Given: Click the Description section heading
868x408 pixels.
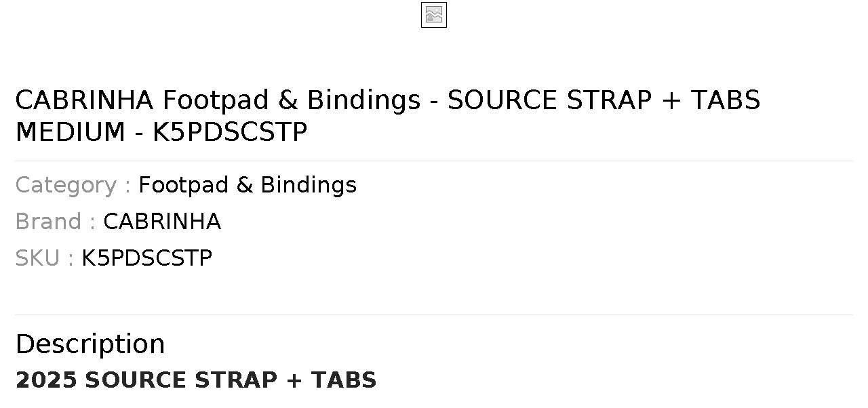Looking at the screenshot, I should click(x=90, y=344).
